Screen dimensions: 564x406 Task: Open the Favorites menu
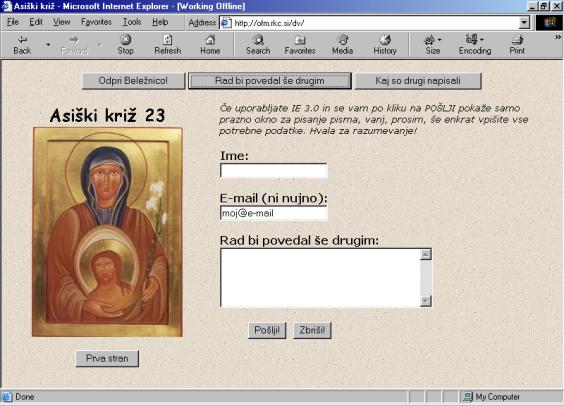click(x=96, y=22)
